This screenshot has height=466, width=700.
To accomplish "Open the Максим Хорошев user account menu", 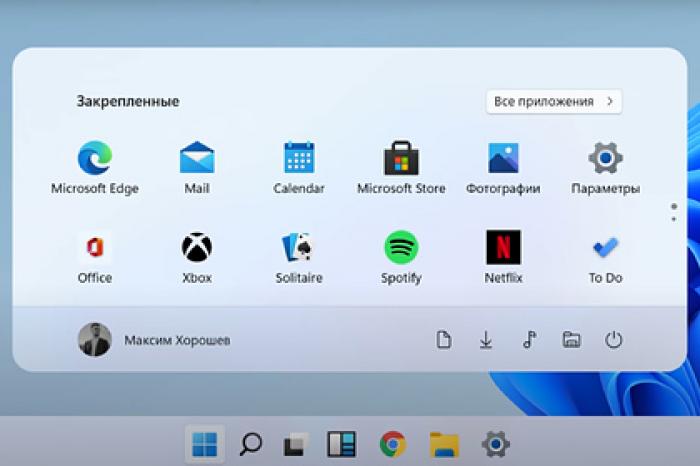I will tap(154, 340).
